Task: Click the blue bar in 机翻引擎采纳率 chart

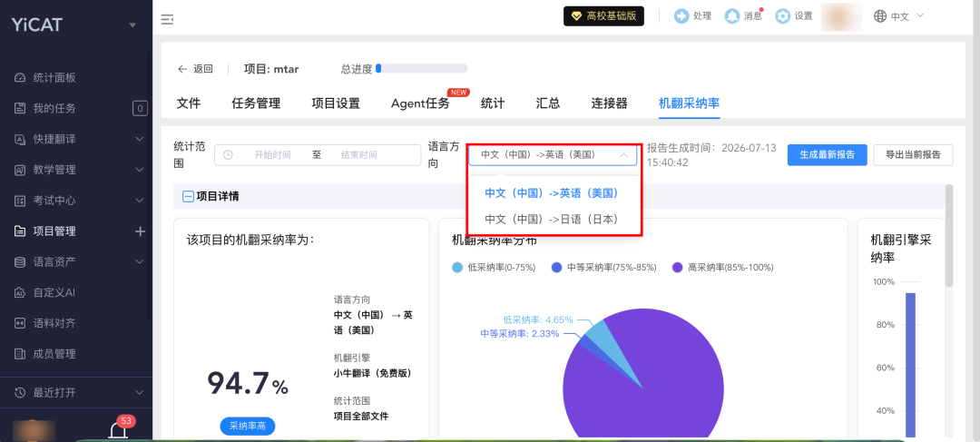Action: tap(910, 365)
